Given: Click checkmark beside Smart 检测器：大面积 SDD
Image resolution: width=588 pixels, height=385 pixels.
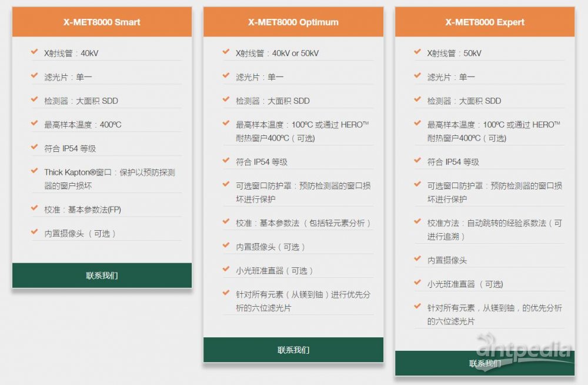Looking at the screenshot, I should 34,99.
